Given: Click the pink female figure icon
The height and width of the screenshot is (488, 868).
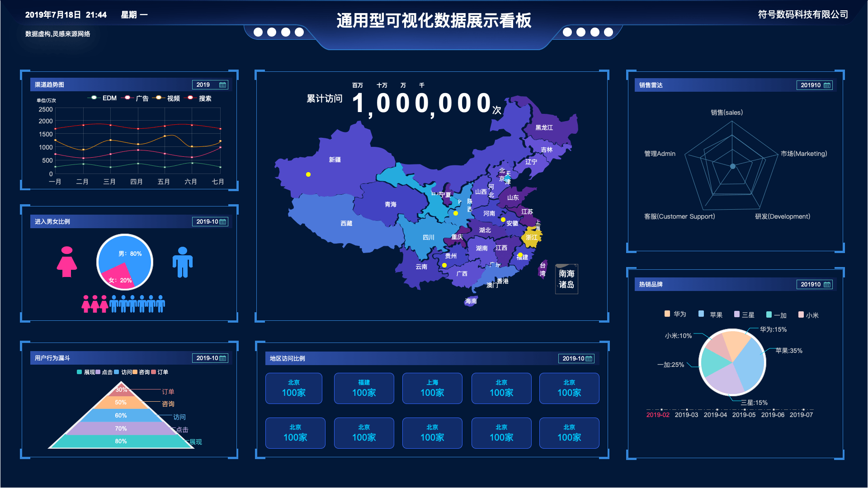Looking at the screenshot, I should pos(67,262).
